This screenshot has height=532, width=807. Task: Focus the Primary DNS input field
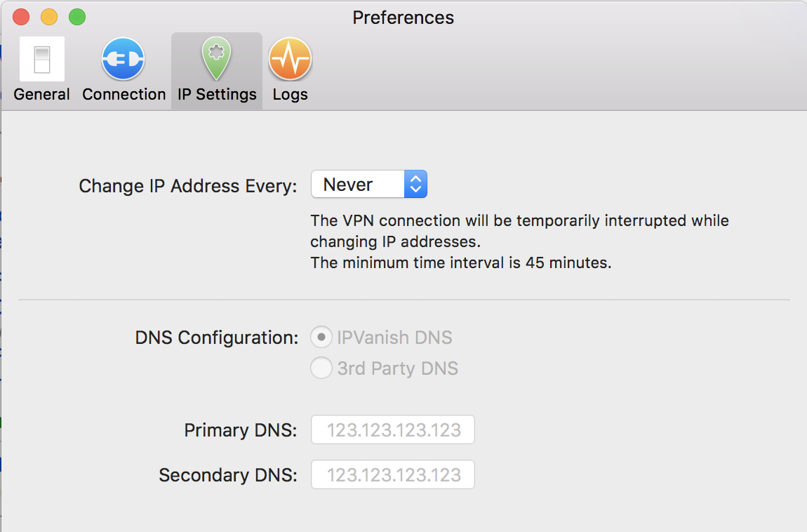point(393,430)
